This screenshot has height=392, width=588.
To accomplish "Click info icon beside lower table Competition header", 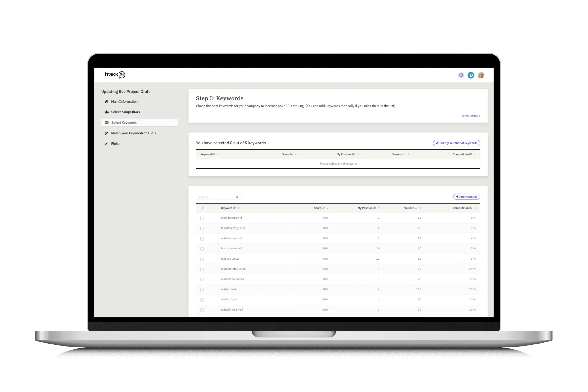I will click(471, 208).
